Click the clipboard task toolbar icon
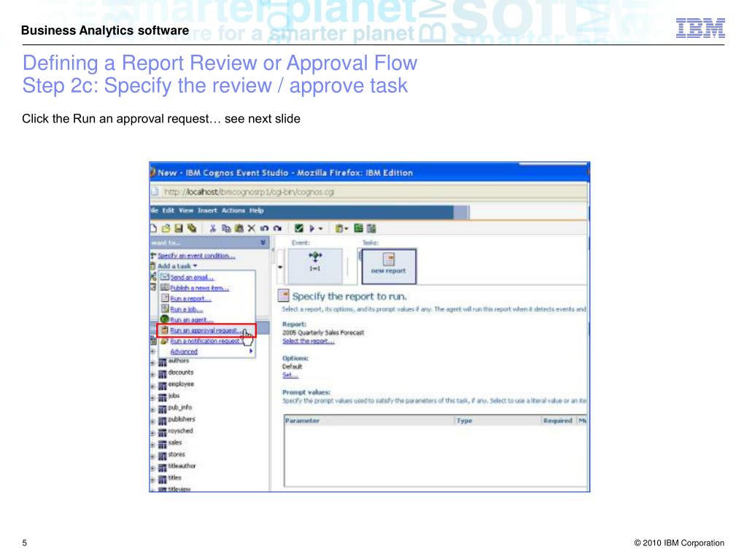Screen dimensions: 747x560 [338, 228]
